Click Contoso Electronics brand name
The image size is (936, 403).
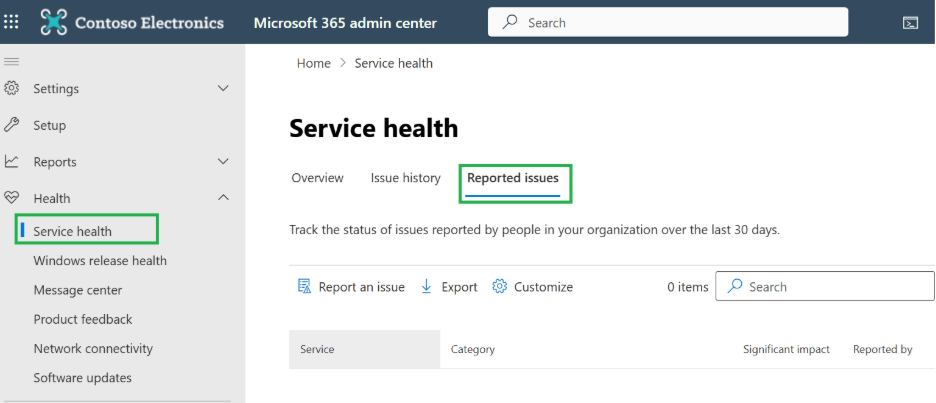click(149, 23)
